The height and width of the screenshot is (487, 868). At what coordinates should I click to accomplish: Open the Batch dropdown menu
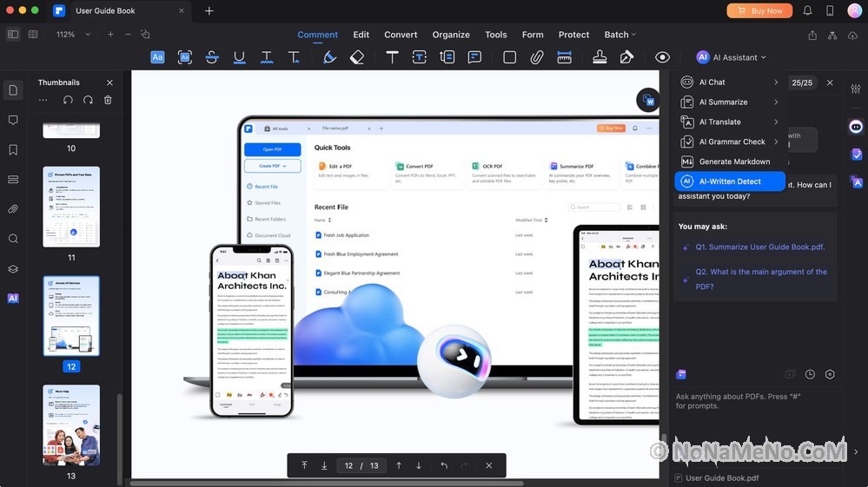[x=620, y=35]
